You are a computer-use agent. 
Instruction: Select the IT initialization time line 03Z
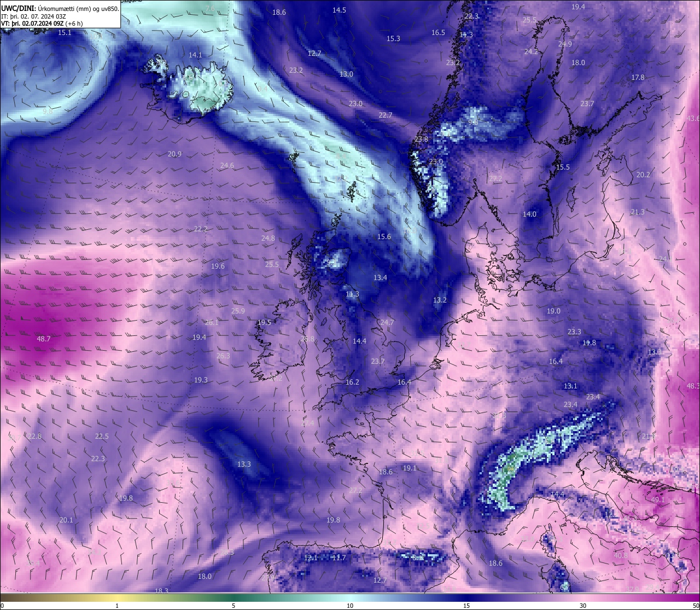tap(34, 16)
